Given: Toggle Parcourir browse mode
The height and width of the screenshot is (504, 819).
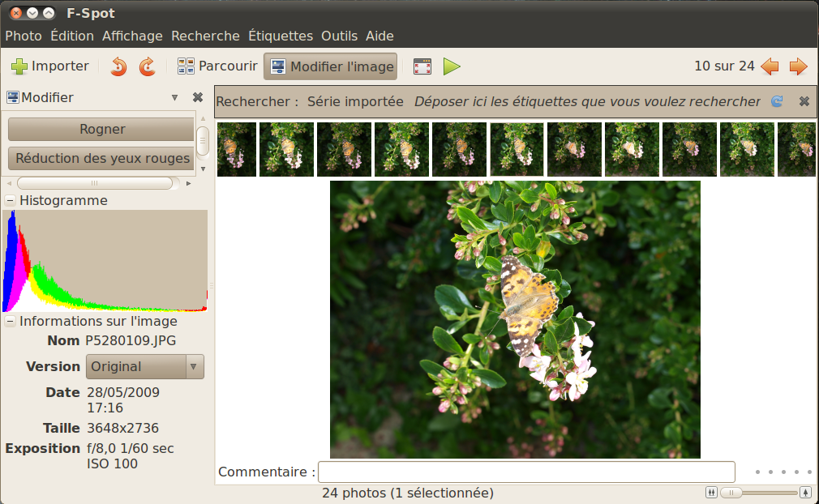Looking at the screenshot, I should (217, 66).
